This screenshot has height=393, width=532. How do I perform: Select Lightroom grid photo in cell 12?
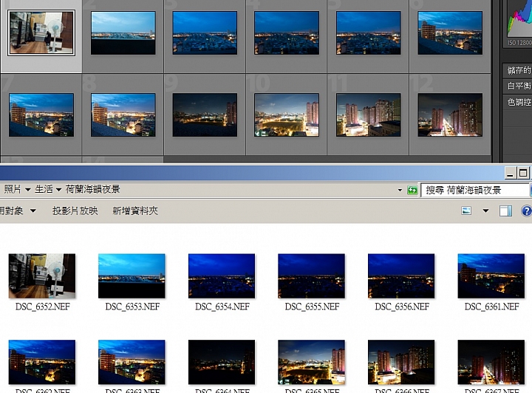tap(450, 115)
